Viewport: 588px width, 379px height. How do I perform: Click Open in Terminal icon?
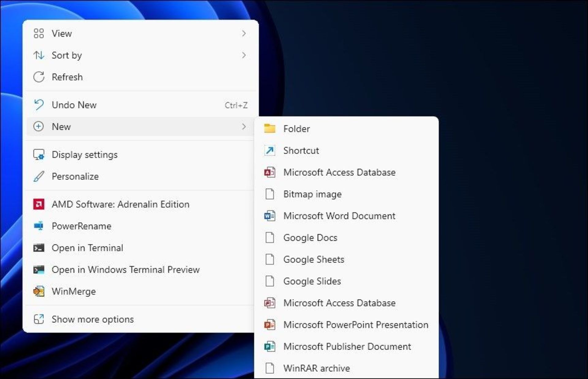click(x=39, y=247)
